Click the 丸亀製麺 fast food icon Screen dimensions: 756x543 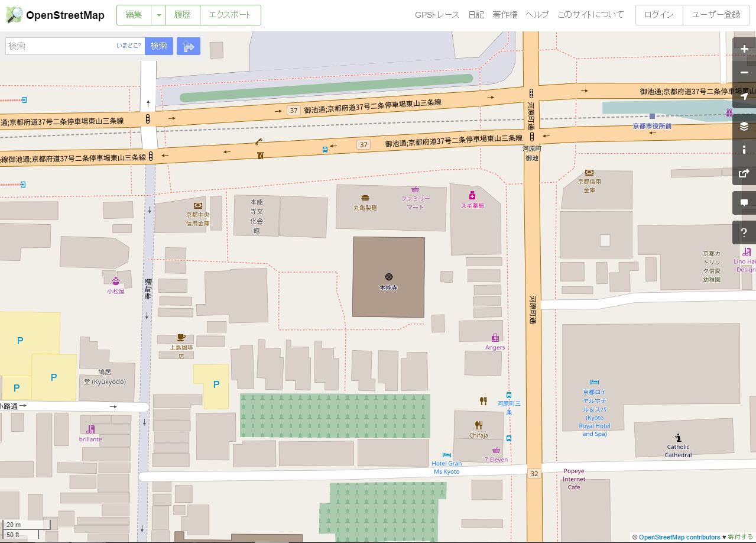click(x=365, y=198)
